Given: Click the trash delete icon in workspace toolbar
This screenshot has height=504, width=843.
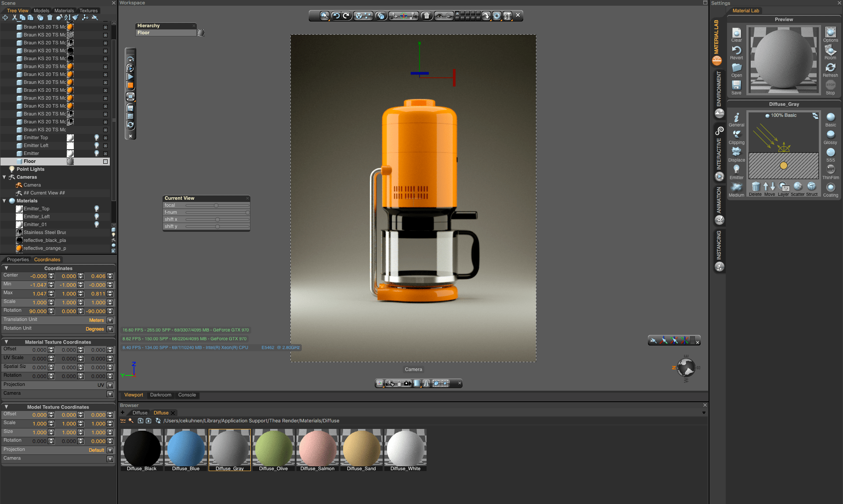Looking at the screenshot, I should pyautogui.click(x=427, y=16).
